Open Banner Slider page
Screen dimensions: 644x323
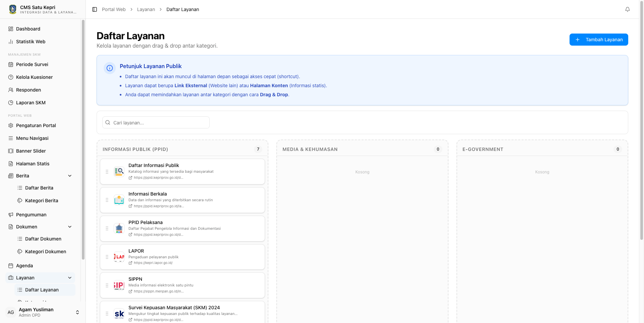[40, 151]
